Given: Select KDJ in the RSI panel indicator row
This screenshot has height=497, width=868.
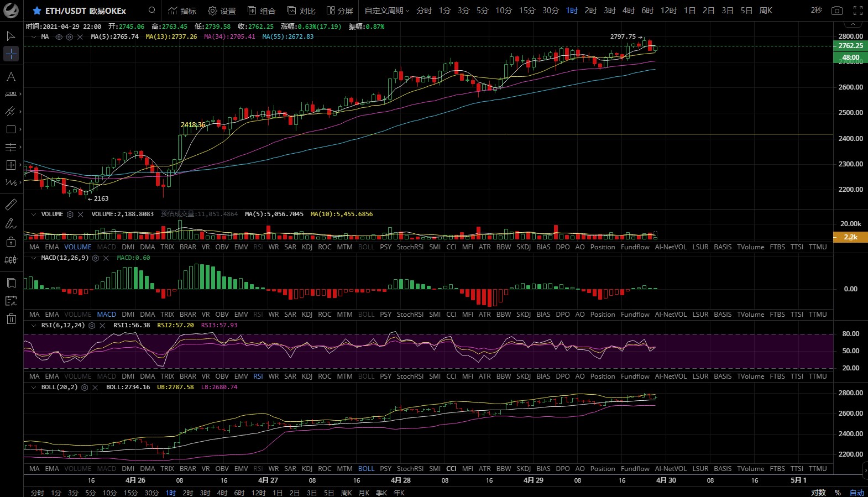Looking at the screenshot, I should (307, 376).
